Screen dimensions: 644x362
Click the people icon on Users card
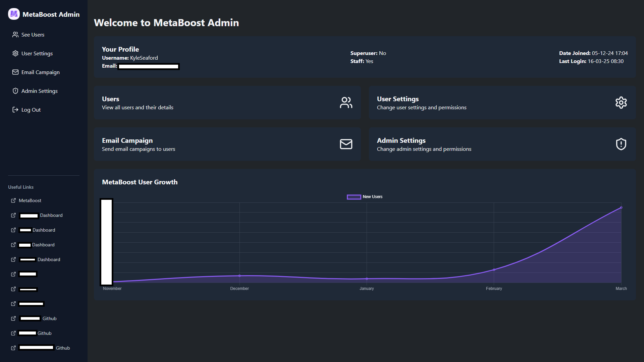(346, 103)
